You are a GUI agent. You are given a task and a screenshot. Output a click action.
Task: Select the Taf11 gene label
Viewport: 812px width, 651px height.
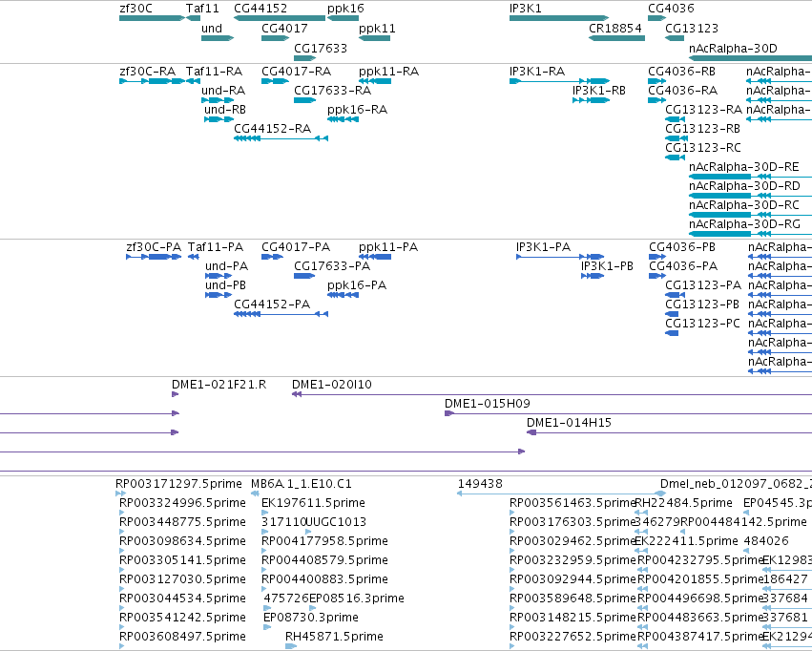[202, 9]
